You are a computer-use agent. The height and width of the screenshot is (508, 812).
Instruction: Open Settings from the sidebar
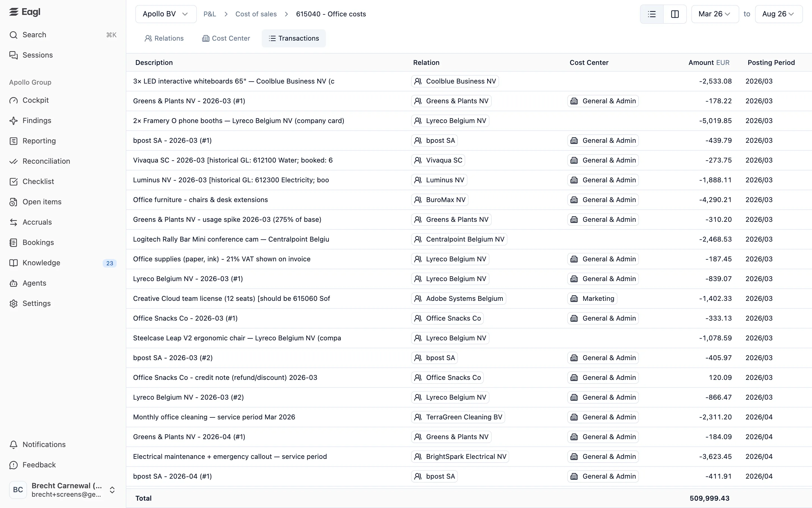coord(63,304)
